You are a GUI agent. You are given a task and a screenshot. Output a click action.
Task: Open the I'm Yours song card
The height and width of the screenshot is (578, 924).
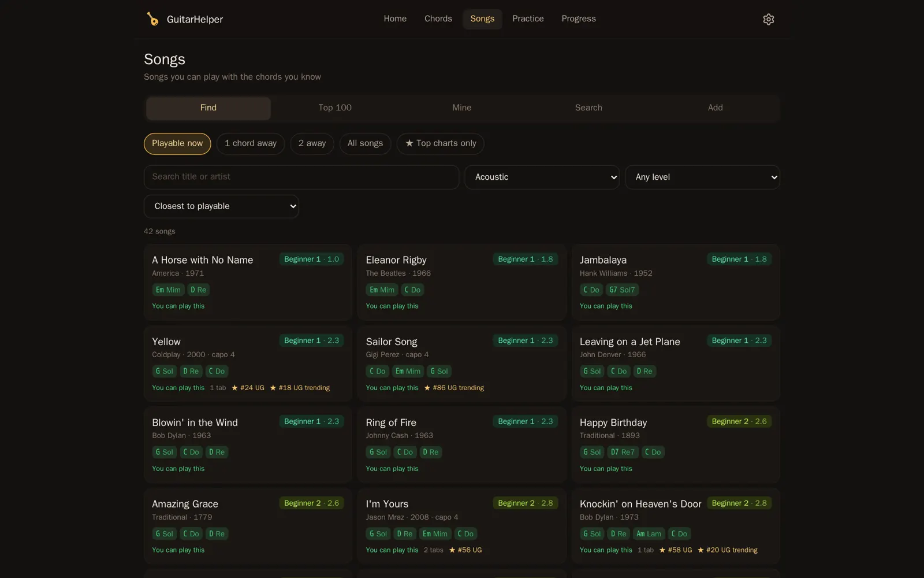[462, 526]
